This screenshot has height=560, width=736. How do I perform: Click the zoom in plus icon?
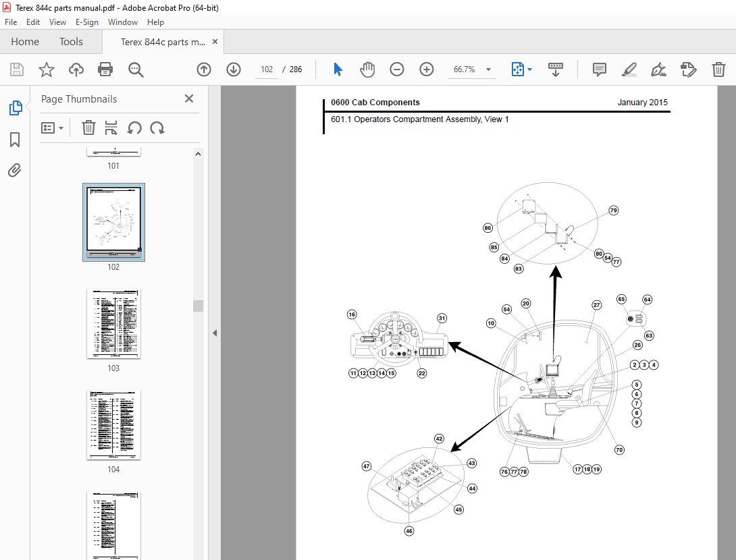click(427, 69)
